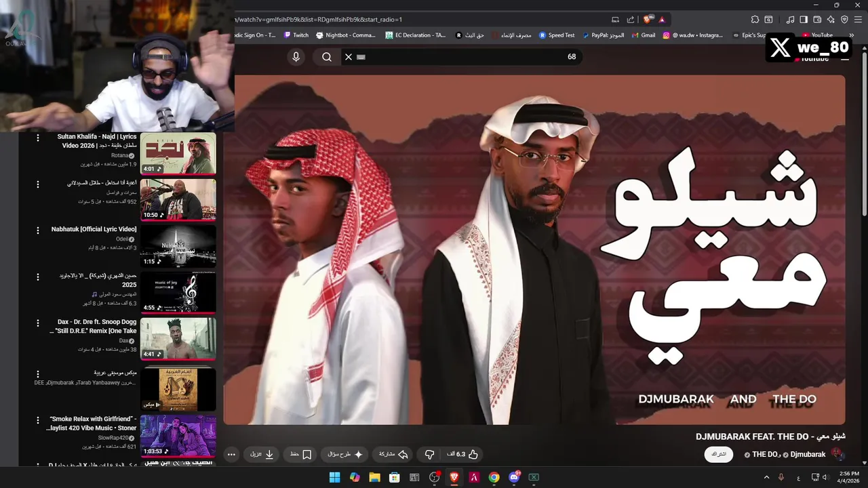This screenshot has height=488, width=868.
Task: Click the Rotana channel name
Action: (119, 155)
